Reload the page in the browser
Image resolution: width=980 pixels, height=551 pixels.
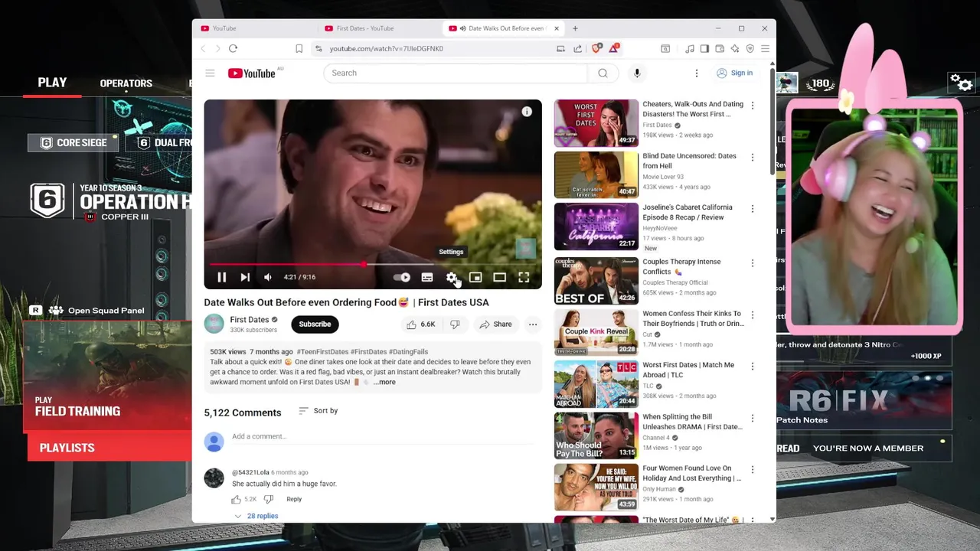[x=233, y=48]
